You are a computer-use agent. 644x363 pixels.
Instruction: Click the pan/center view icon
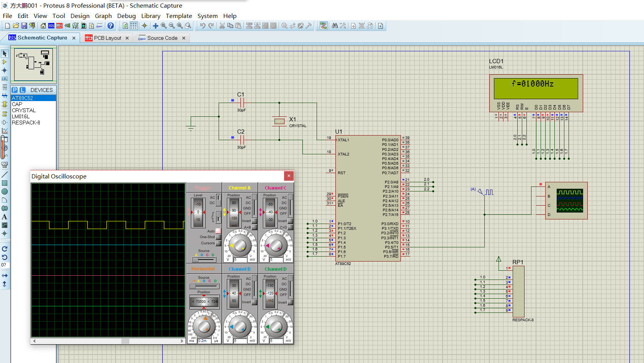point(155,26)
